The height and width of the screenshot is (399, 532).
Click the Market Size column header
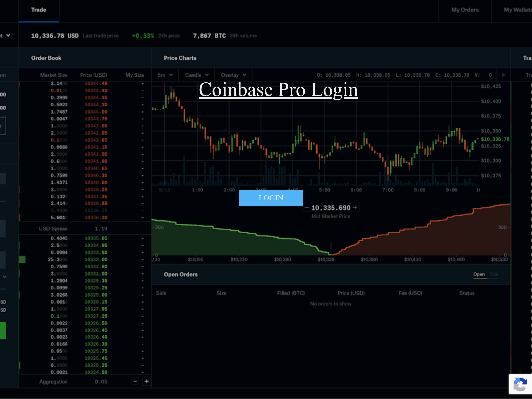pos(54,75)
